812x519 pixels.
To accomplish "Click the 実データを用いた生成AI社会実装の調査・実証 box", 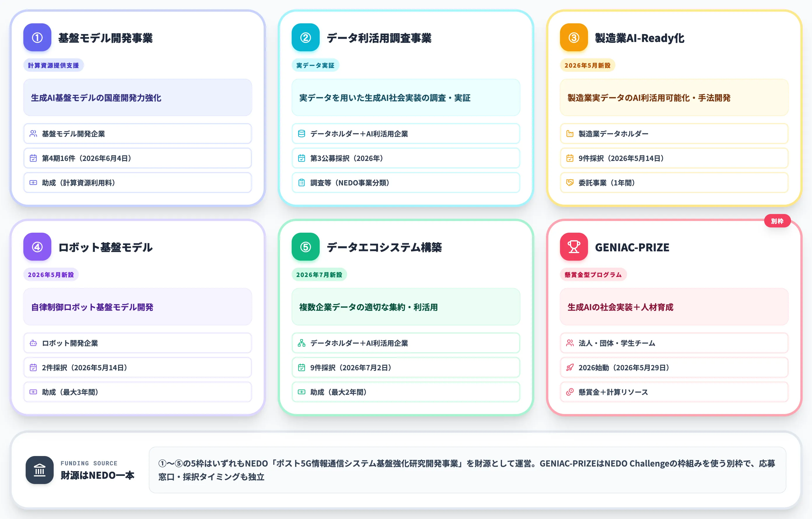I will (x=406, y=98).
